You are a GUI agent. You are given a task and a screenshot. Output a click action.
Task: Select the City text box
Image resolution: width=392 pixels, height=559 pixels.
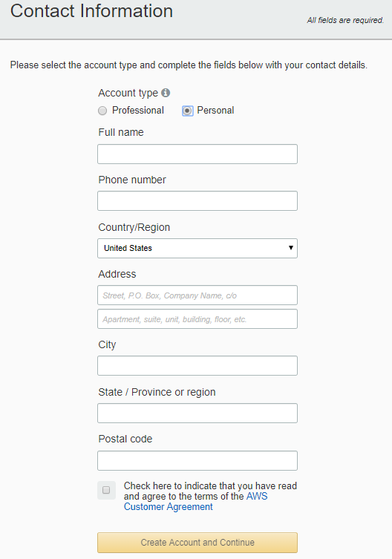tap(197, 365)
